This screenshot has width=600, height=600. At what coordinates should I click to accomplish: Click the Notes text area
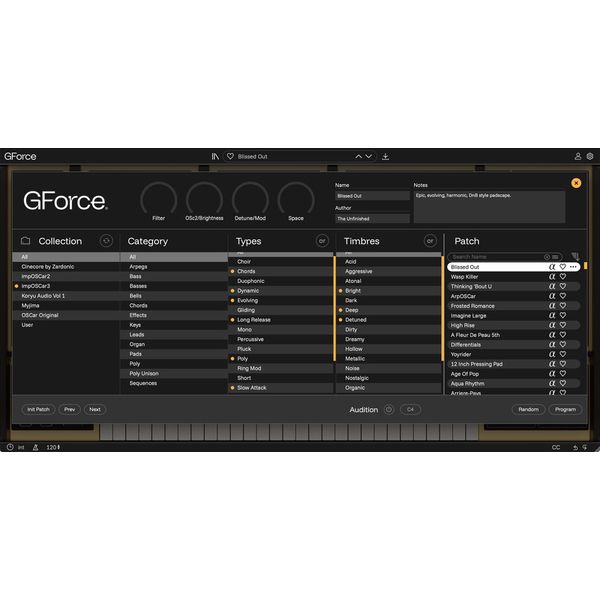coord(489,207)
